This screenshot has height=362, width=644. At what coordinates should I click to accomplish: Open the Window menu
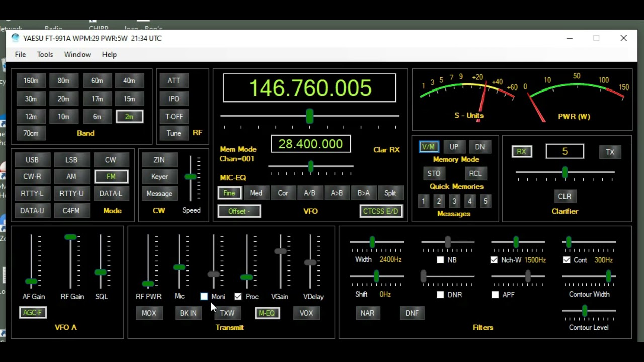click(x=77, y=54)
